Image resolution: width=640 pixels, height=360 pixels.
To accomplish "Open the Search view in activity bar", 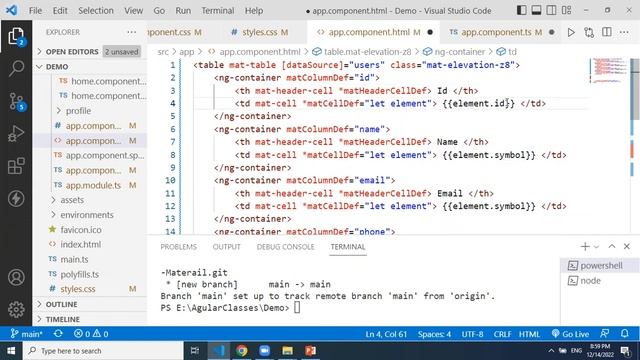I will 16,68.
